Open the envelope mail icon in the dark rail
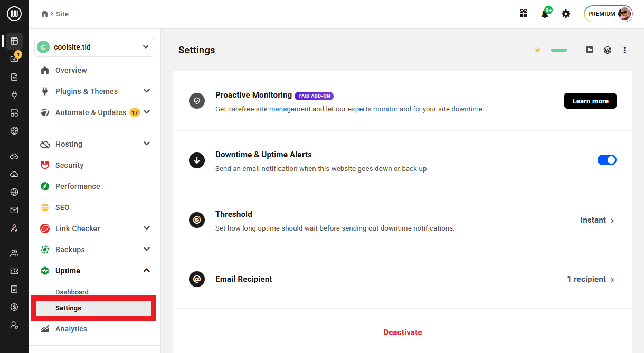The image size is (644, 353). coord(14,210)
